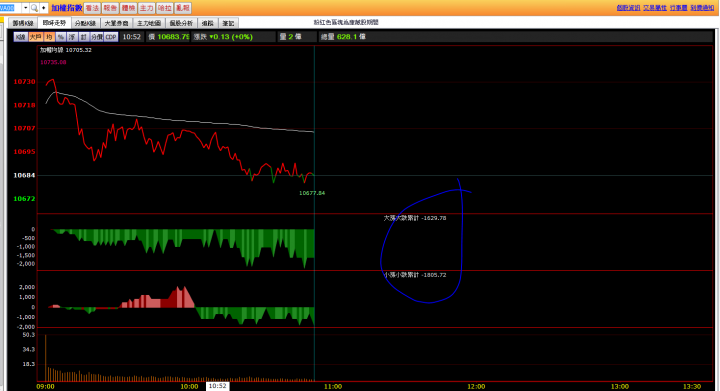Click the price value 10683.79
Screen dimensions: 720x391
point(173,37)
